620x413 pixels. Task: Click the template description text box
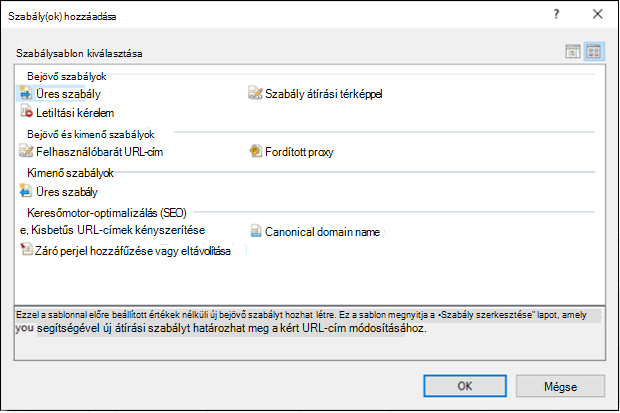[x=310, y=333]
